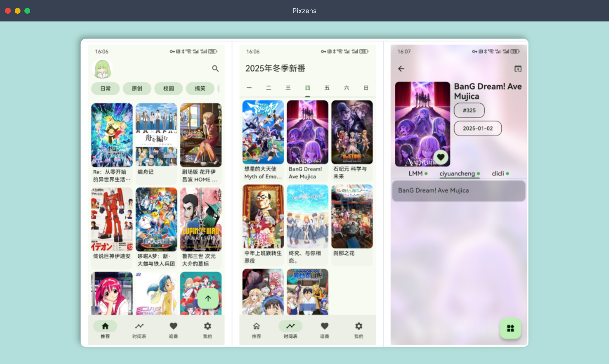
Task: Click the search magnifier icon
Action: tap(215, 69)
